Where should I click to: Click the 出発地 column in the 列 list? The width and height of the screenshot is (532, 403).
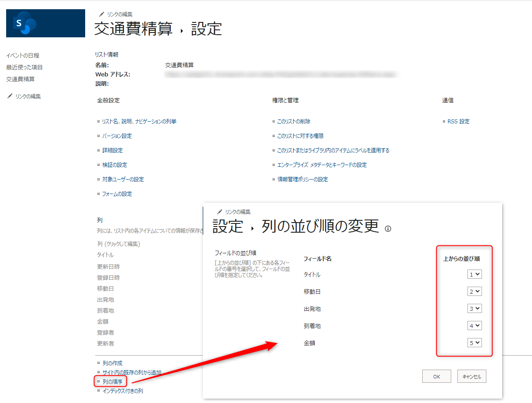pos(105,299)
